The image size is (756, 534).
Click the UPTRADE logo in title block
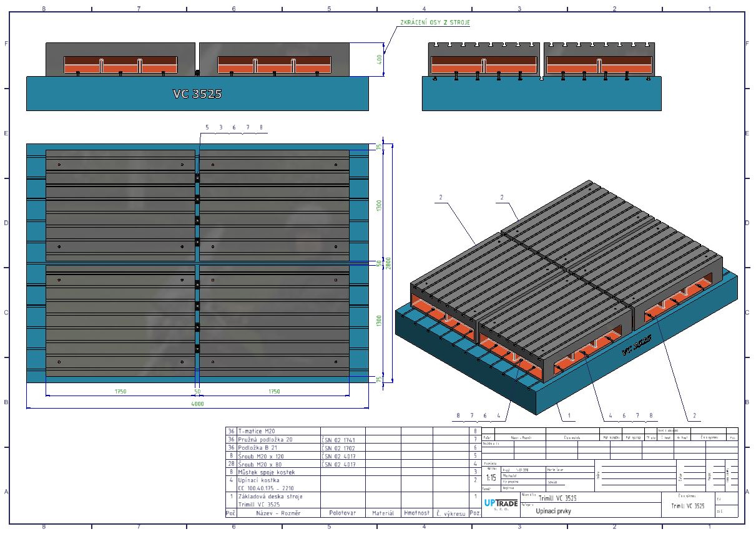[501, 503]
